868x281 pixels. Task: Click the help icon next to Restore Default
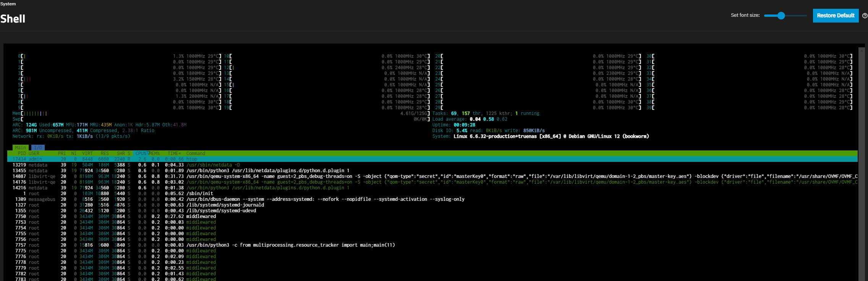pos(865,16)
